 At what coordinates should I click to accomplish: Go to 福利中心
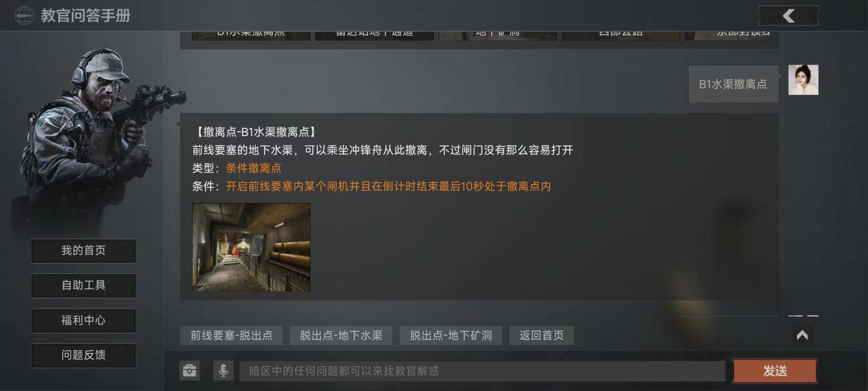point(84,321)
